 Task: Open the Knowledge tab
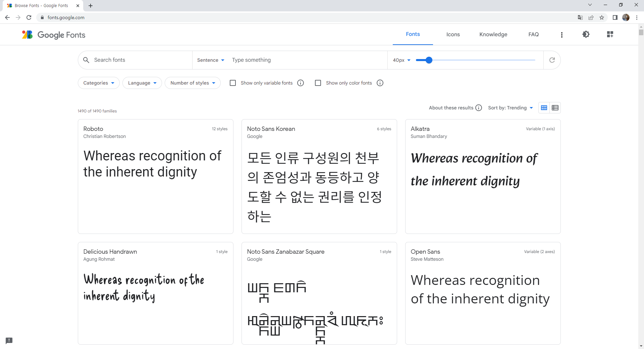(493, 34)
